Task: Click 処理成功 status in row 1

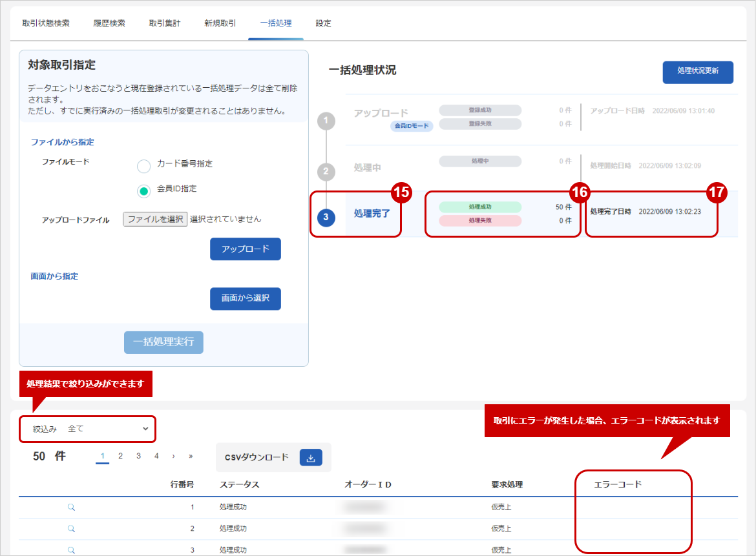Action: tap(233, 507)
